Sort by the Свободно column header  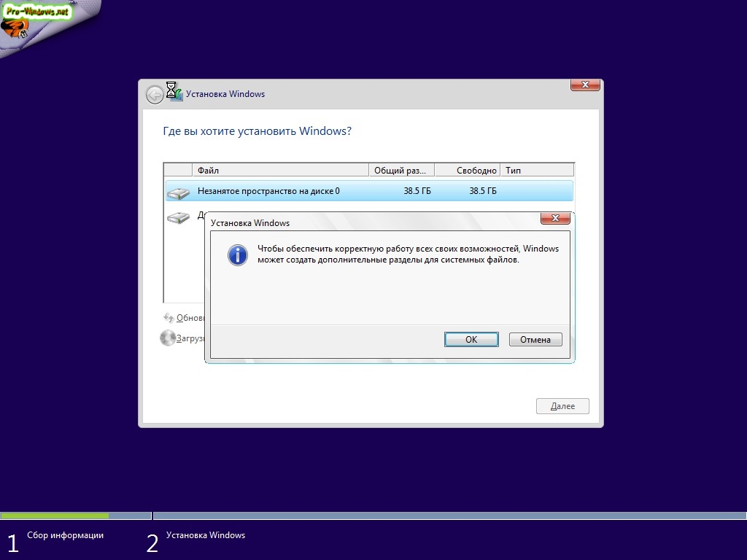pyautogui.click(x=468, y=170)
